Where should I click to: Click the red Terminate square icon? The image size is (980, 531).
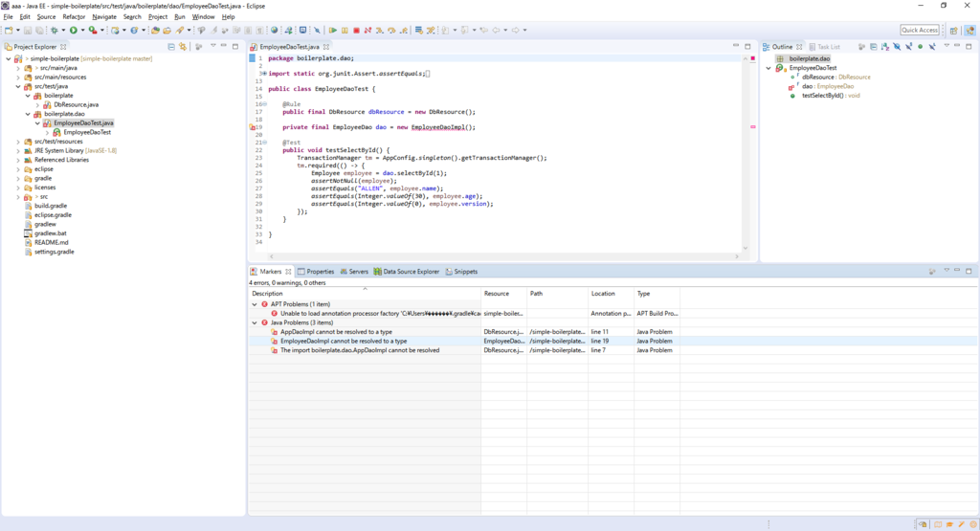[x=356, y=30]
